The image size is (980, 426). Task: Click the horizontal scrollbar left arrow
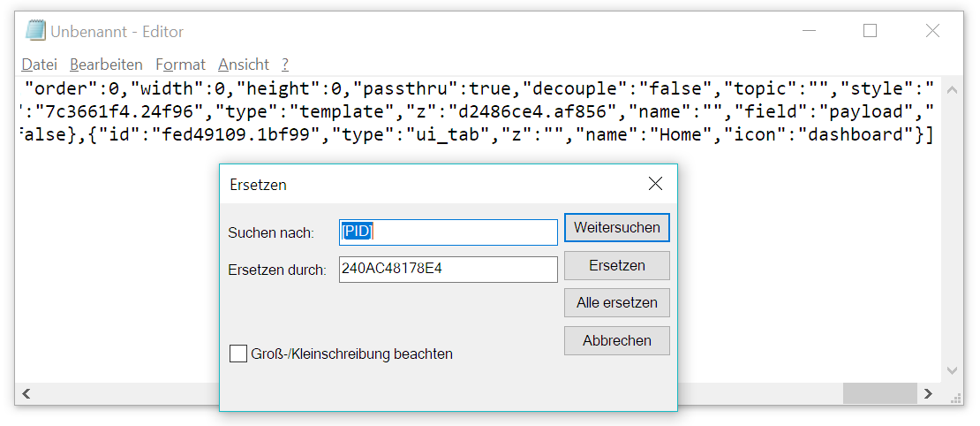[26, 393]
